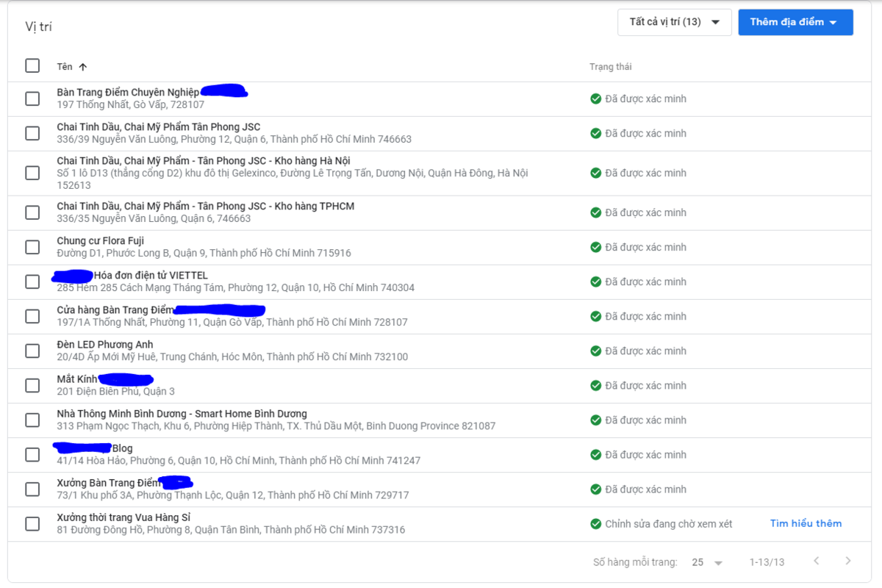Open Hóa đơn điện tử VIETTEL location

click(x=151, y=275)
